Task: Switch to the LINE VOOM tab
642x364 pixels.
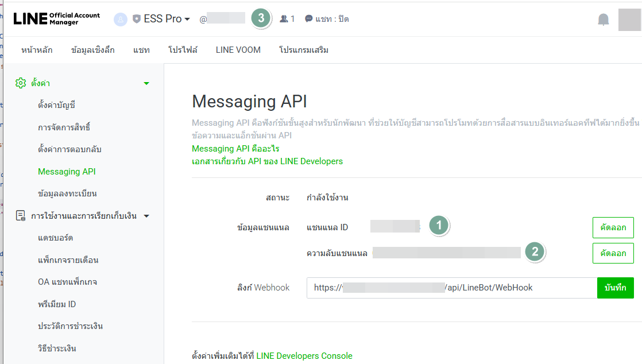Action: (238, 50)
